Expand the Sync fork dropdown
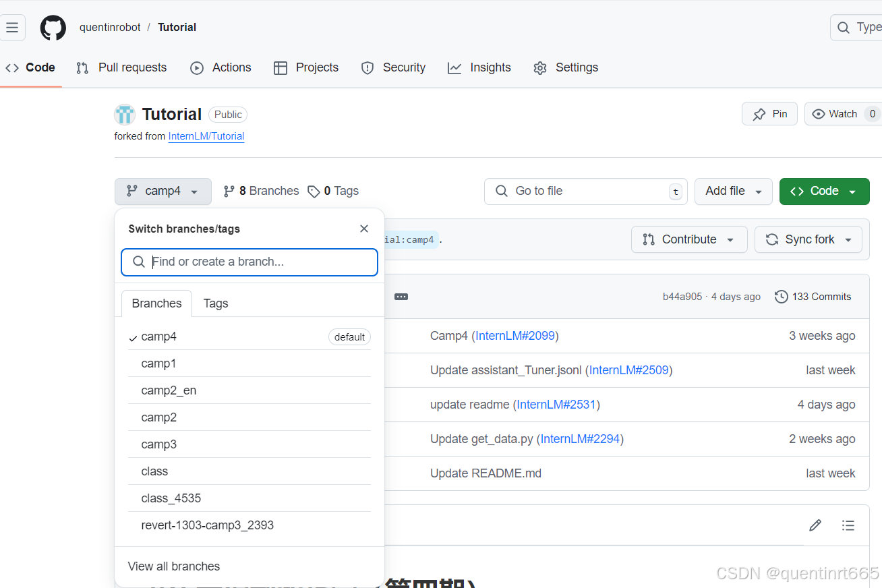Viewport: 882px width, 588px height. (808, 239)
